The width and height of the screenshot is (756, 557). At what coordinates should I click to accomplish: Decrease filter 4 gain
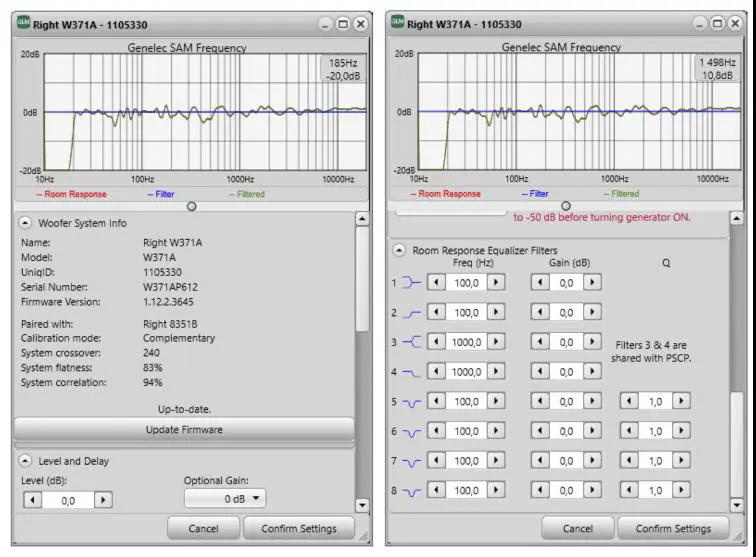(540, 371)
